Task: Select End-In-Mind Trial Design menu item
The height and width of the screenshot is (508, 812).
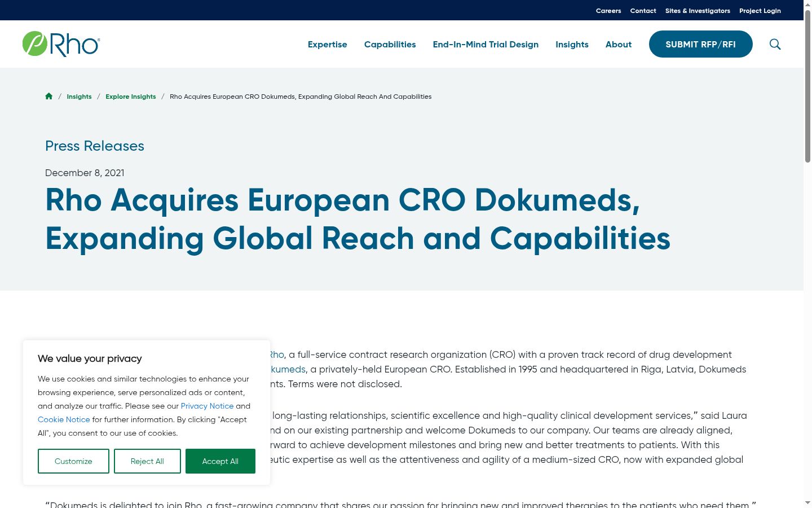Action: pyautogui.click(x=486, y=44)
